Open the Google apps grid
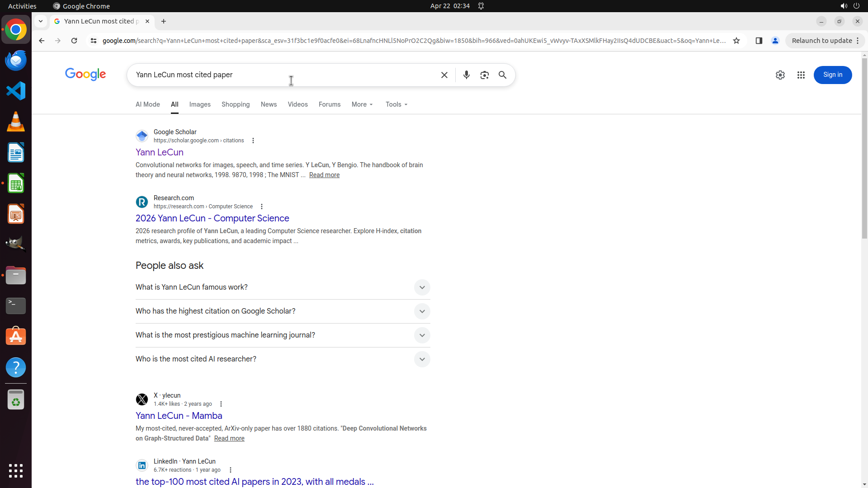 click(801, 75)
